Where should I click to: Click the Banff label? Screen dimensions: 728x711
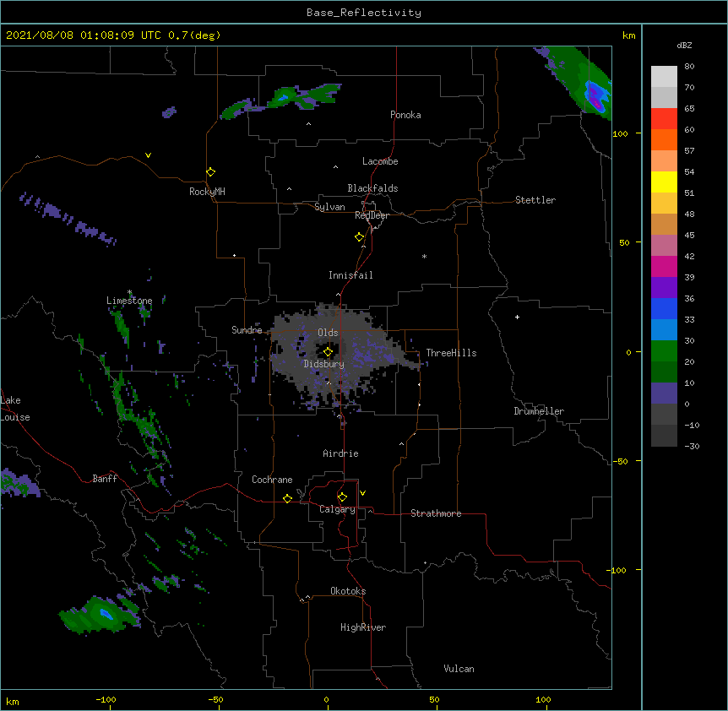(x=105, y=479)
